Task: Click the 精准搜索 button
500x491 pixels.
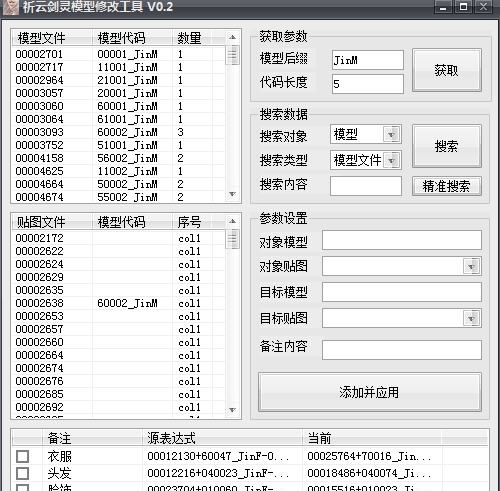Action: (x=447, y=186)
